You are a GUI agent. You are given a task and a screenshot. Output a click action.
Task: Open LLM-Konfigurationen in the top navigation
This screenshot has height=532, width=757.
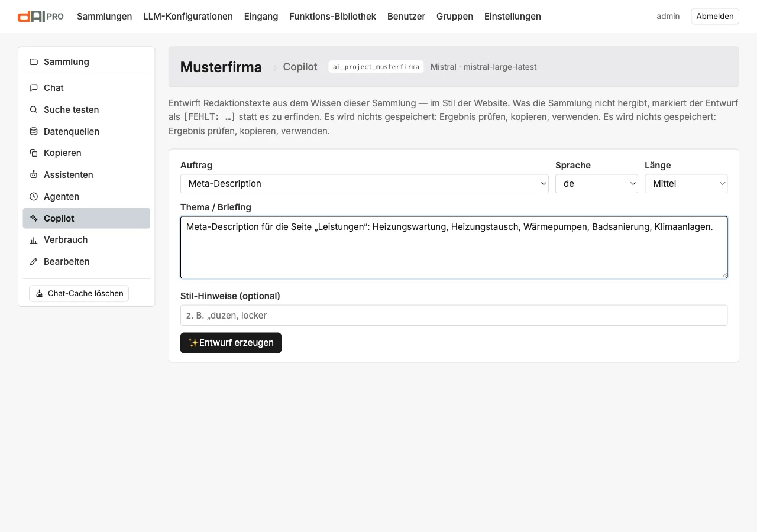point(188,17)
